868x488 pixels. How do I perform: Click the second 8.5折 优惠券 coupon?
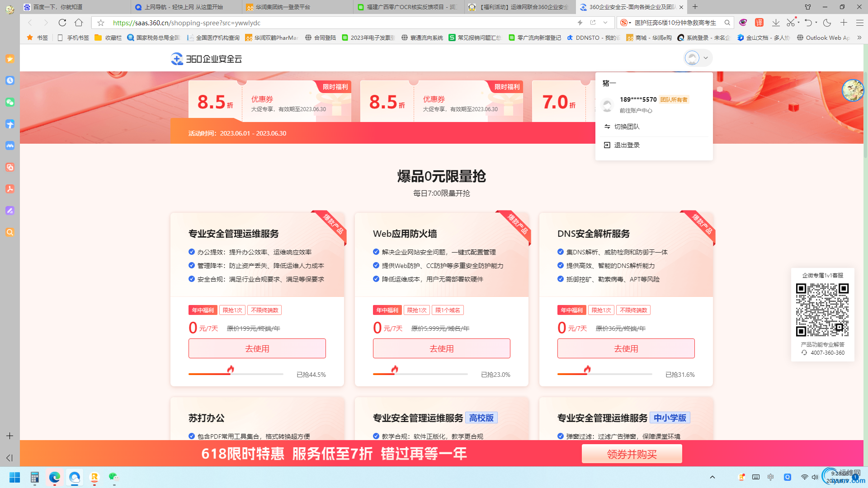coord(441,101)
